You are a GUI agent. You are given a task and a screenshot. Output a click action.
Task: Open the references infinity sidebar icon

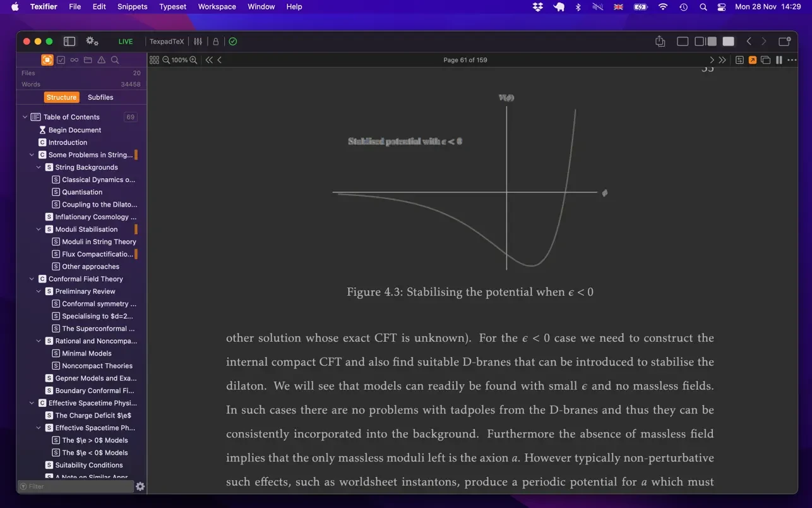pos(75,60)
